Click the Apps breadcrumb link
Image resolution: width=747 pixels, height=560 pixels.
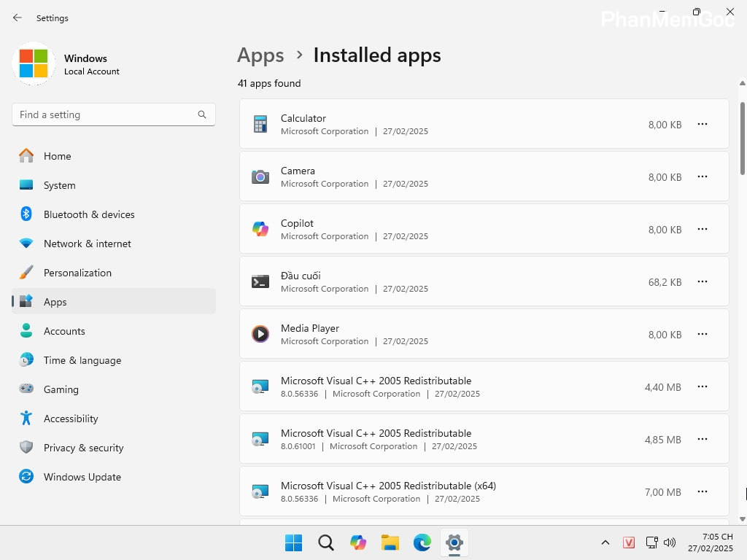tap(260, 55)
